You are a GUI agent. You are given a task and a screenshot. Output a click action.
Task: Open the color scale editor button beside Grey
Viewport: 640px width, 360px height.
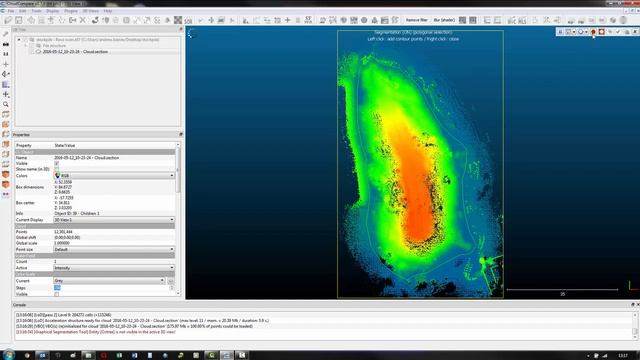point(171,281)
